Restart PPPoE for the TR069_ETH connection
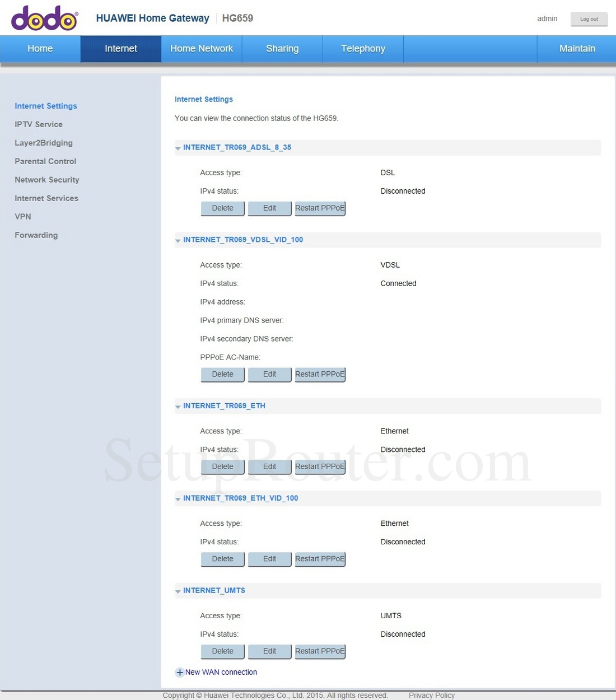The image size is (616, 700). pyautogui.click(x=320, y=467)
